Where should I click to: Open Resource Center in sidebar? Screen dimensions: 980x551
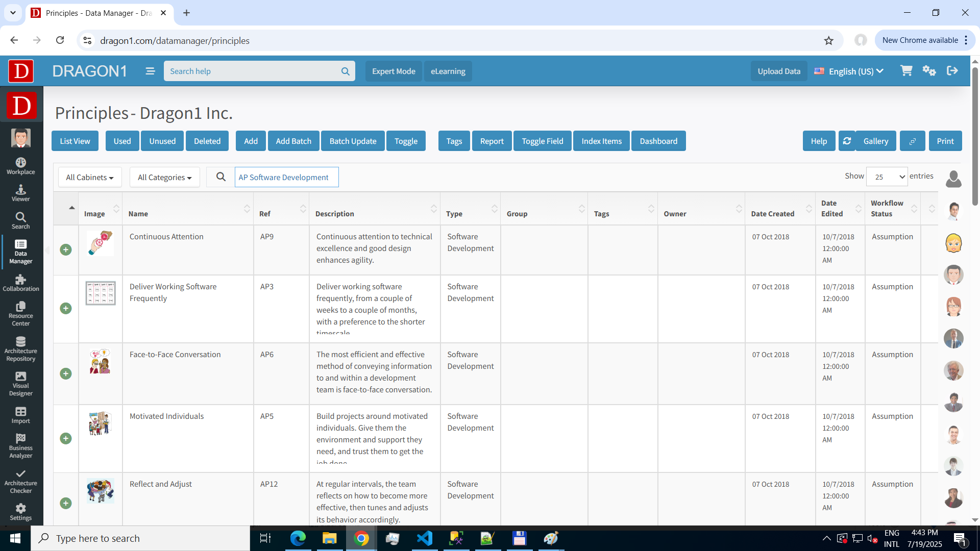pos(20,313)
